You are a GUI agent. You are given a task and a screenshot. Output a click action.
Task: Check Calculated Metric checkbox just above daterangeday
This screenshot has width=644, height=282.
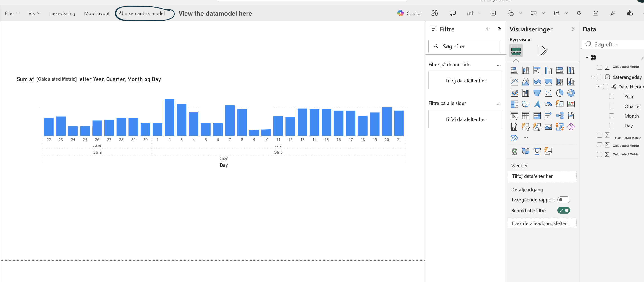coord(599,67)
